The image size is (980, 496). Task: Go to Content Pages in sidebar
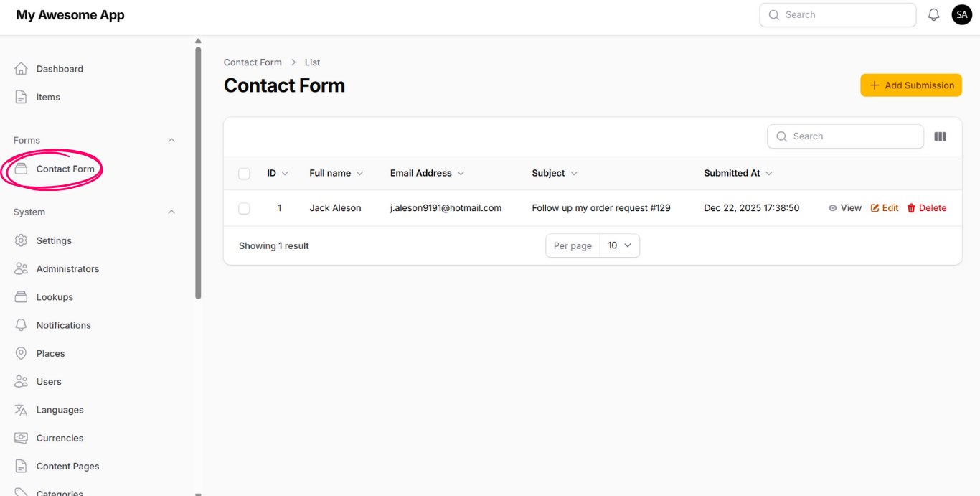click(x=67, y=467)
